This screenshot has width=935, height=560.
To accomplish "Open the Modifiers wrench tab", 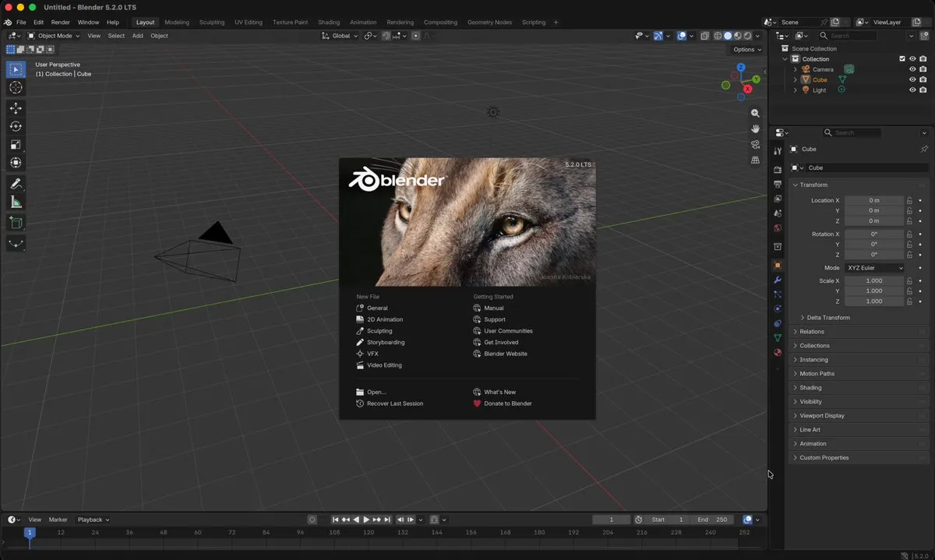I will point(778,280).
